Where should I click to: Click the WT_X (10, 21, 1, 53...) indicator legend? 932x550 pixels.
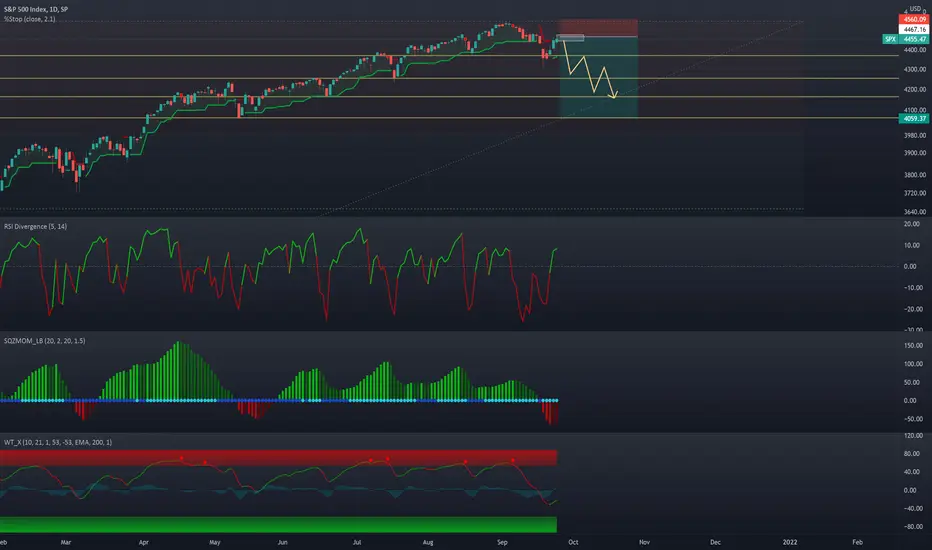pyautogui.click(x=58, y=442)
